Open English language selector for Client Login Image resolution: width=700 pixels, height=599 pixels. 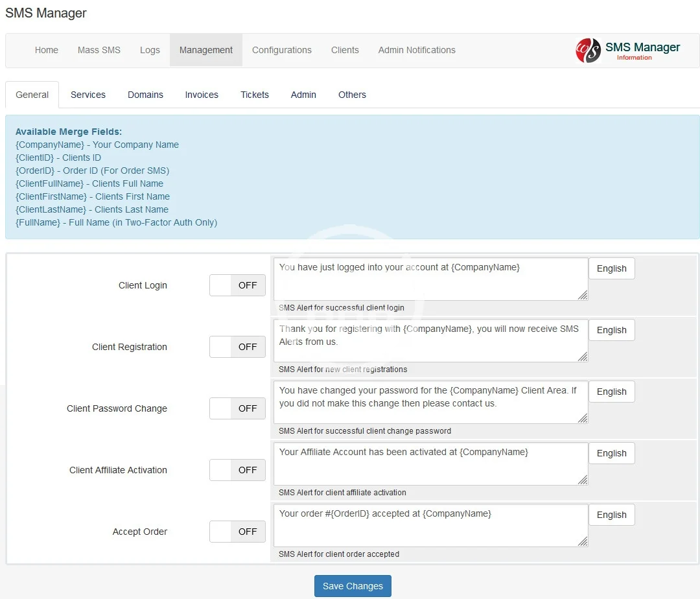click(x=611, y=268)
